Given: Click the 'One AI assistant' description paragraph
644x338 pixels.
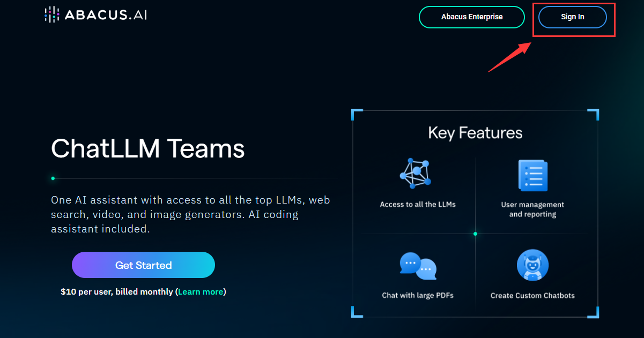Looking at the screenshot, I should point(190,214).
